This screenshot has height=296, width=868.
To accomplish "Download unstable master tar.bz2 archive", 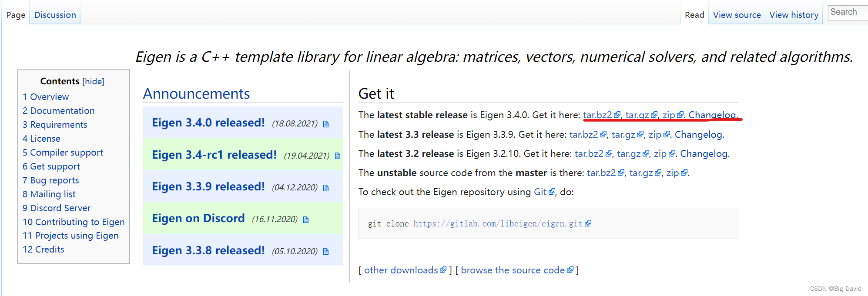I will (x=606, y=173).
